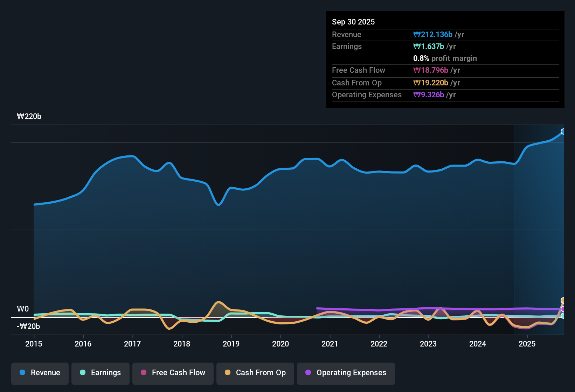Click the 0.8% profit margin text
Image resolution: width=575 pixels, height=392 pixels.
coord(445,58)
